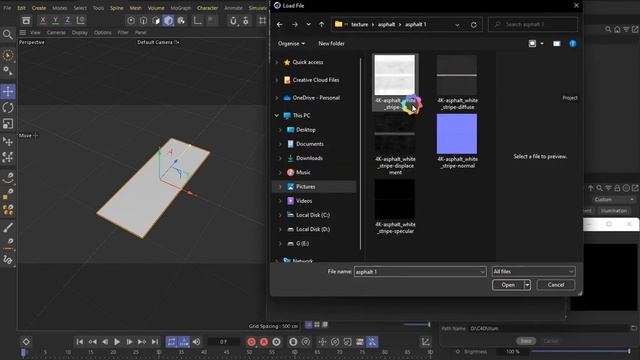Screen dimensions: 640x360
Task: Go to start of timeline
Action: pyautogui.click(x=80, y=342)
